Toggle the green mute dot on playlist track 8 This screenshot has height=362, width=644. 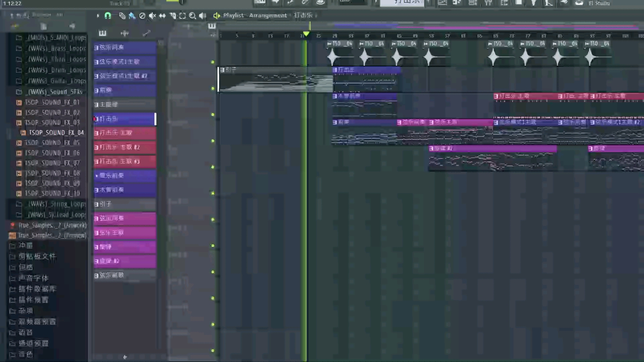click(213, 246)
